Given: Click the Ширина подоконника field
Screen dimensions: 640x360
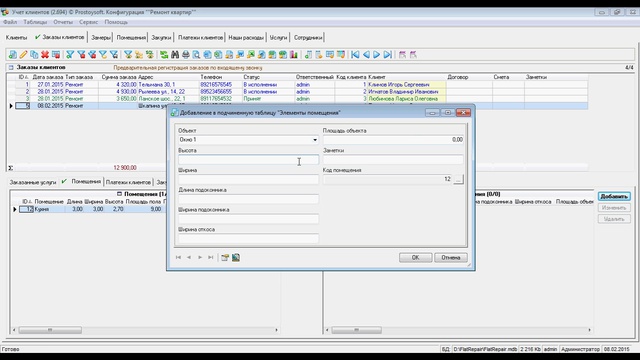Looking at the screenshot, I should (249, 219).
